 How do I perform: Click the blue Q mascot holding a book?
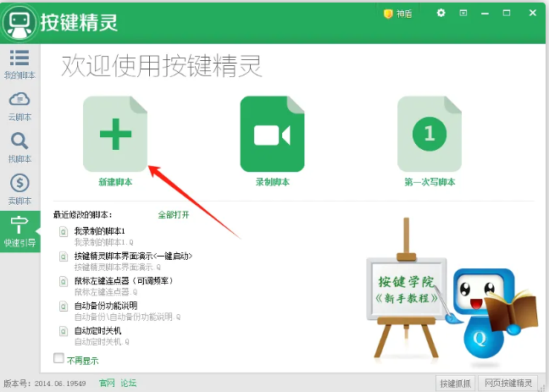click(491, 313)
